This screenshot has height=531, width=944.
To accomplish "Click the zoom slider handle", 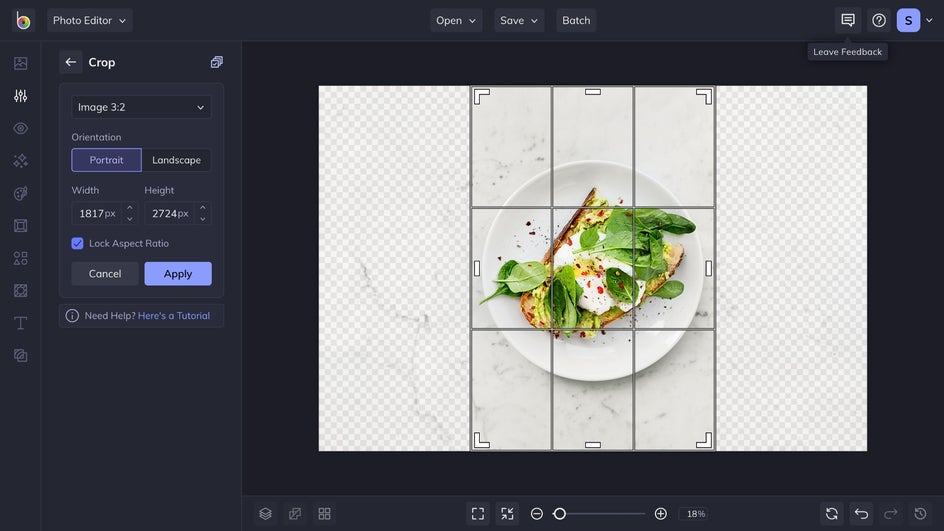I will 560,514.
